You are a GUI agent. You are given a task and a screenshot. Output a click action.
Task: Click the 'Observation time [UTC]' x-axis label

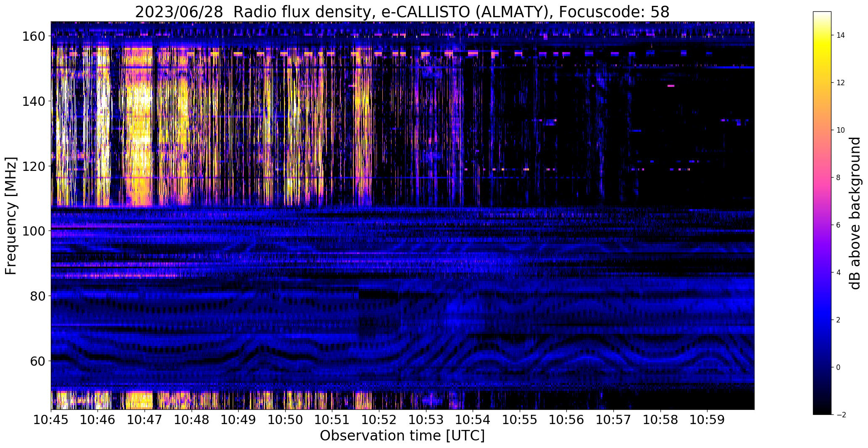(402, 436)
